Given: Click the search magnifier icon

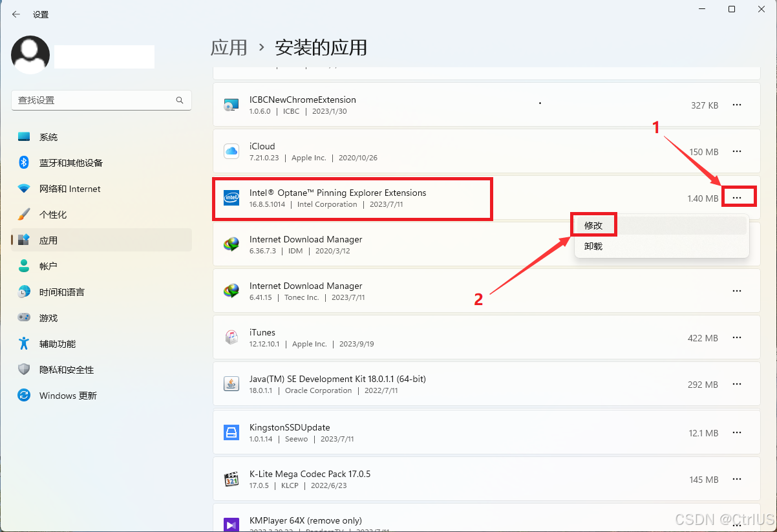Looking at the screenshot, I should point(180,100).
